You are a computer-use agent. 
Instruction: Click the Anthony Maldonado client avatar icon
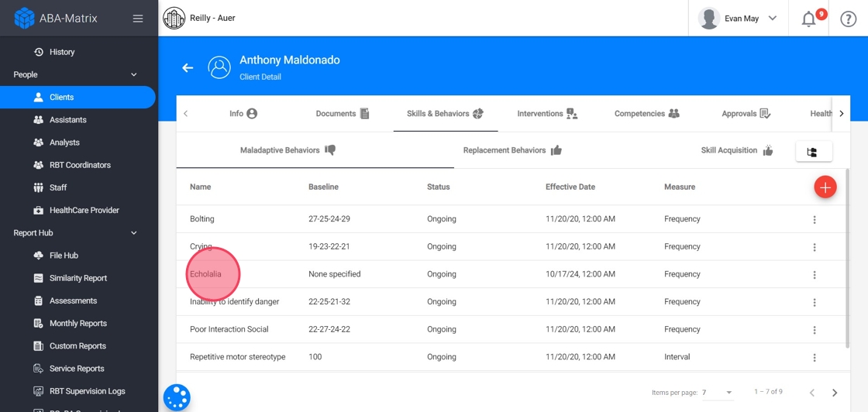pyautogui.click(x=219, y=67)
